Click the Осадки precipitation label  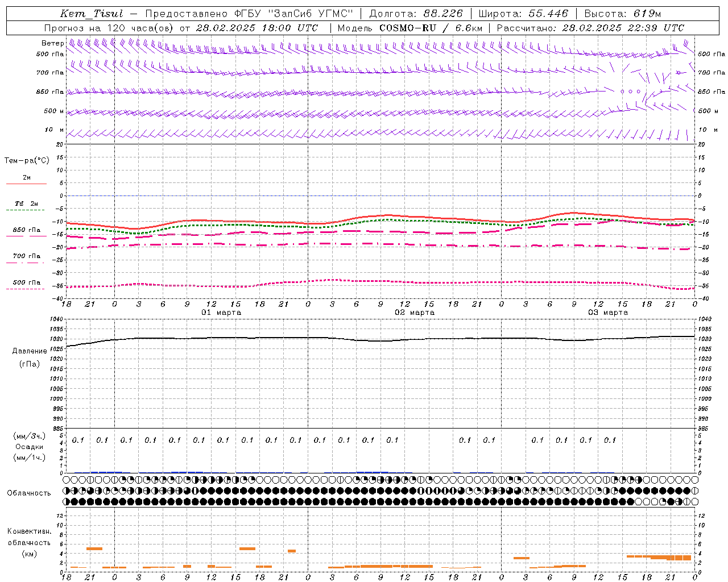(x=30, y=447)
